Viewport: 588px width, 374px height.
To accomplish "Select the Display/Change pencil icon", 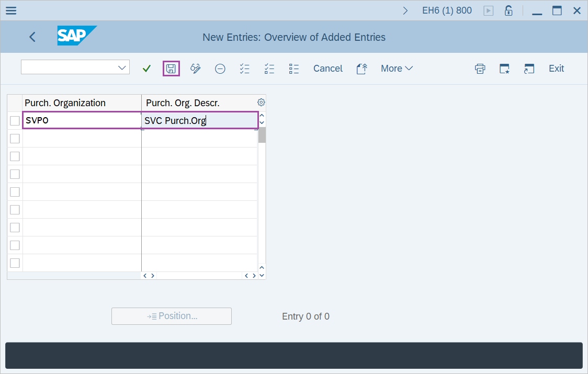I will click(x=196, y=69).
